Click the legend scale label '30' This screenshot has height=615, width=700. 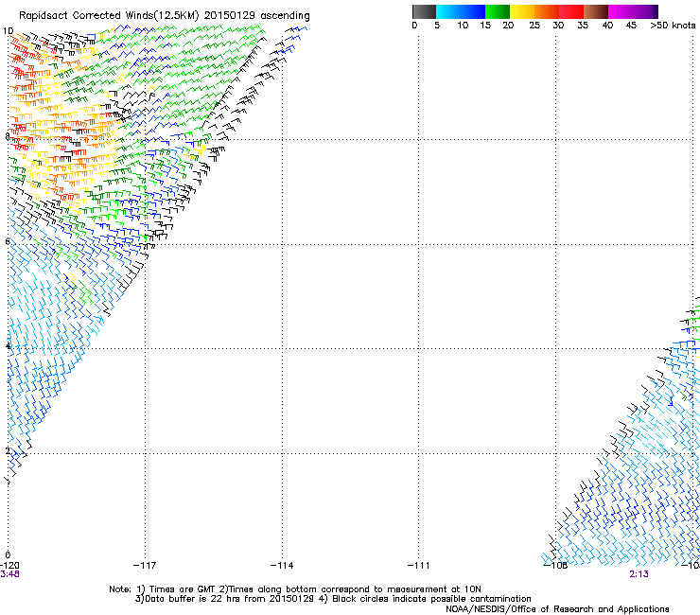[x=558, y=26]
